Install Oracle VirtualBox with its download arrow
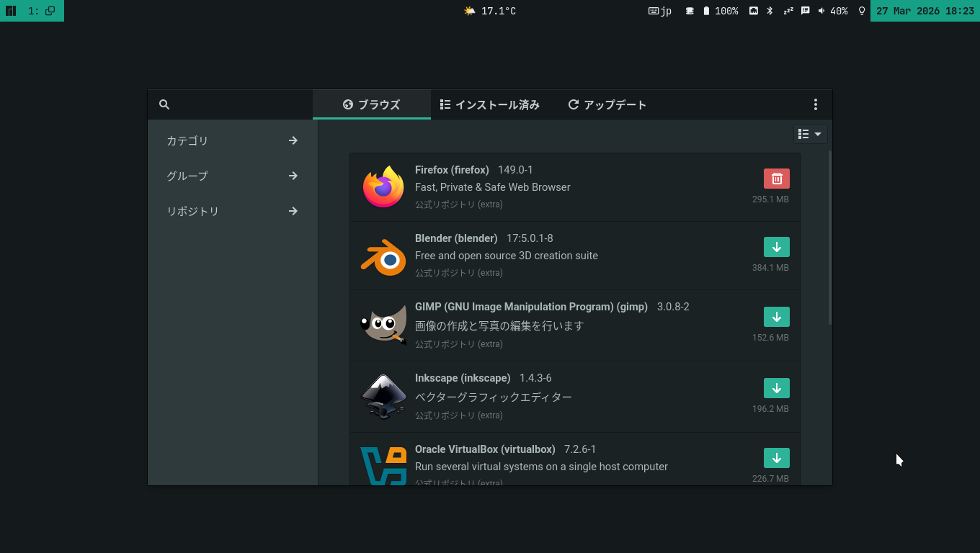Screen dimensions: 980x553 [777, 458]
